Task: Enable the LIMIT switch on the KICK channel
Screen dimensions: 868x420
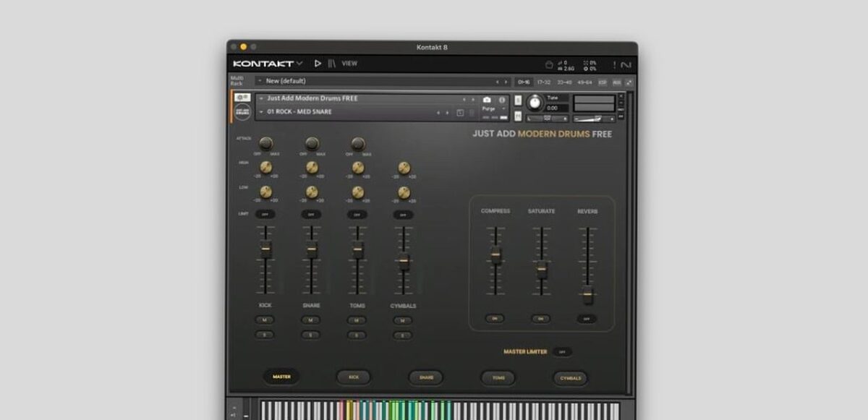Action: pos(265,213)
